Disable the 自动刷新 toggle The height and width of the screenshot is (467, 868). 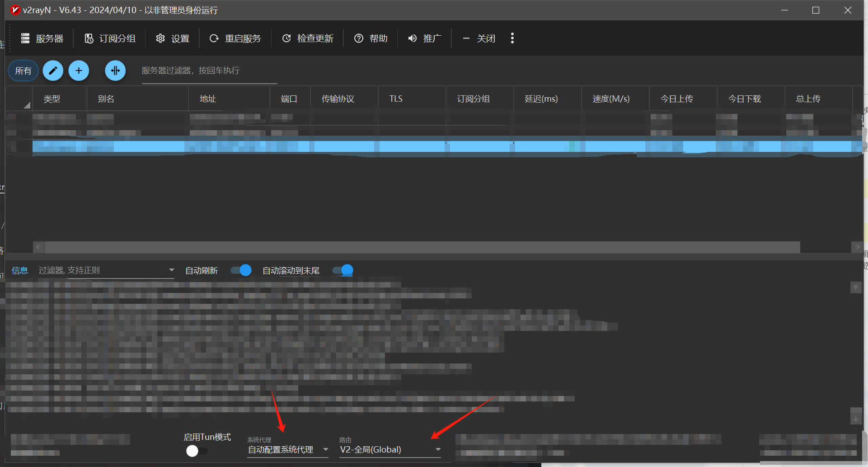click(x=241, y=270)
